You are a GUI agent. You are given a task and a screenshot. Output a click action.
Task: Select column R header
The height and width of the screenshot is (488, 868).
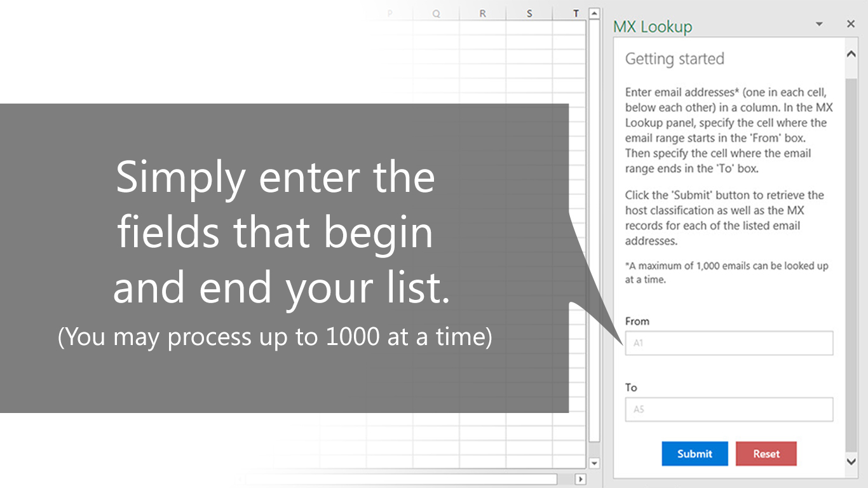(x=482, y=13)
